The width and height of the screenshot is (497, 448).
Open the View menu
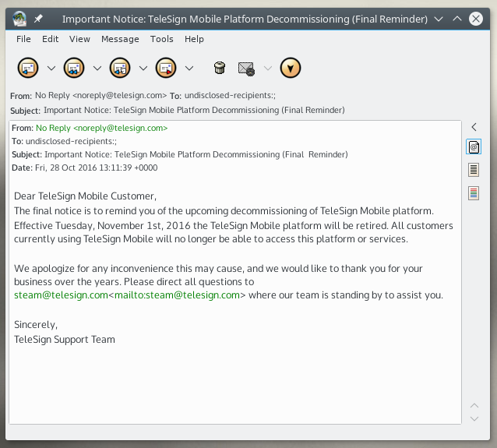(x=79, y=39)
